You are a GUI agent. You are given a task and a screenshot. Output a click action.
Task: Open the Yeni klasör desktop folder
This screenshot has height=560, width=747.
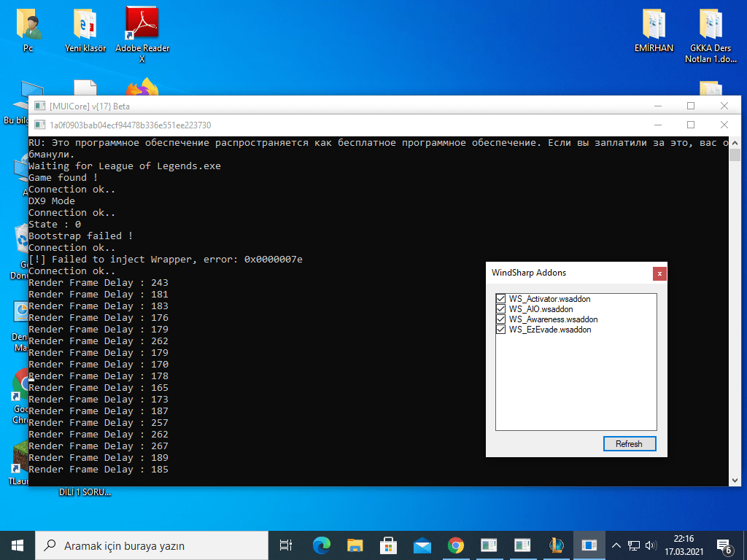[85, 29]
